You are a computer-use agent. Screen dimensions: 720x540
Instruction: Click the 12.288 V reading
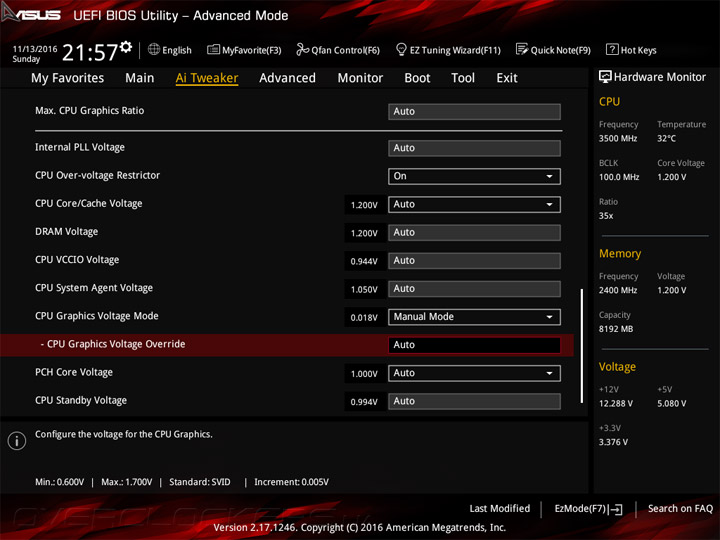point(616,404)
